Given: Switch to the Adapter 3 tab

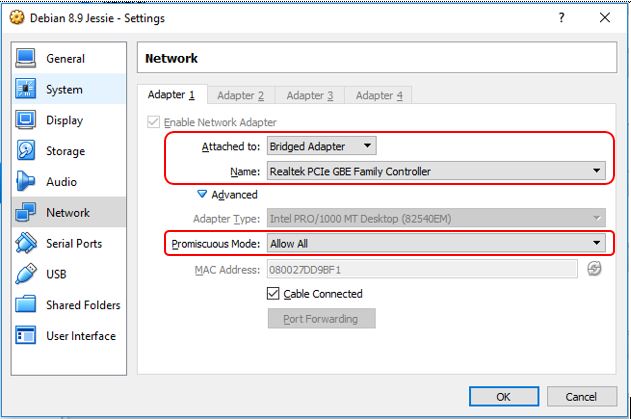Looking at the screenshot, I should tap(310, 95).
